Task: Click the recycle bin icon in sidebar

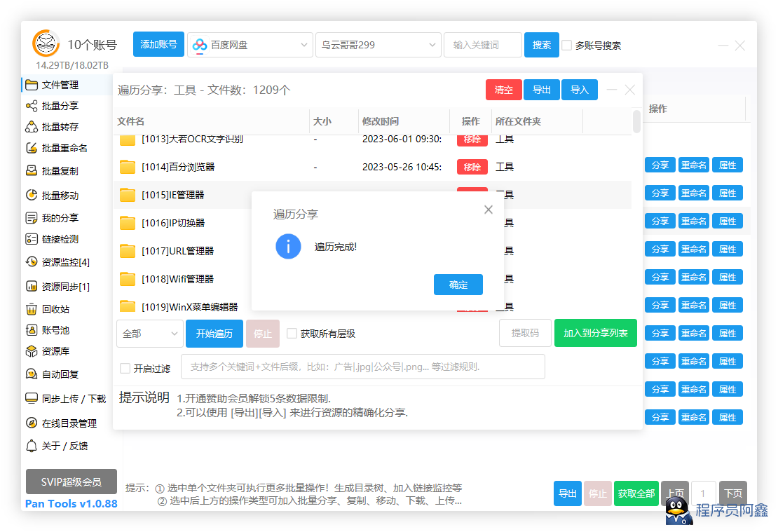Action: point(31,309)
